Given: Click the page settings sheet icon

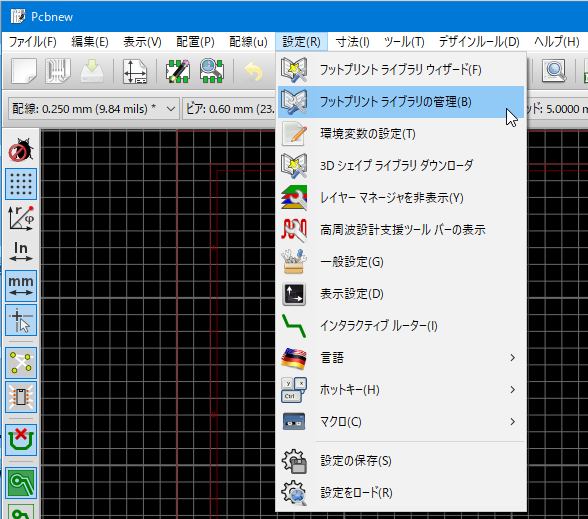Looking at the screenshot, I should click(x=135, y=70).
